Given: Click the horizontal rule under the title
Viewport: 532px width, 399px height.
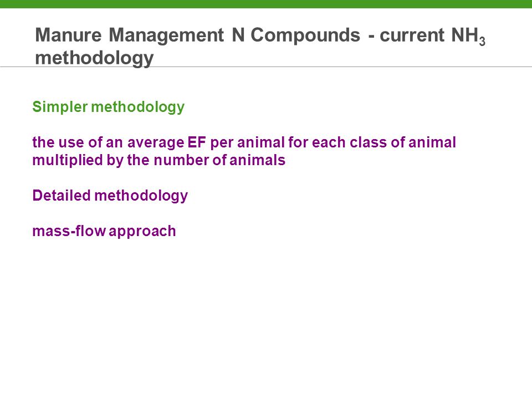Looking at the screenshot, I should (266, 67).
